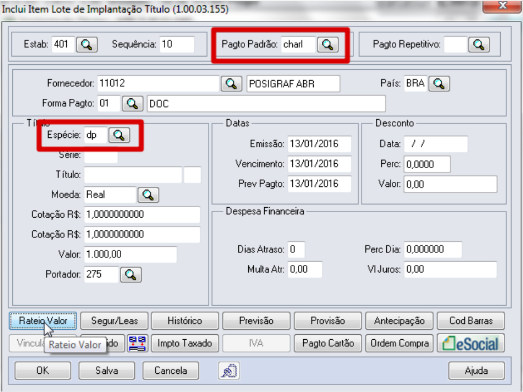Click the Emissão date field
The height and width of the screenshot is (392, 523).
pos(319,144)
